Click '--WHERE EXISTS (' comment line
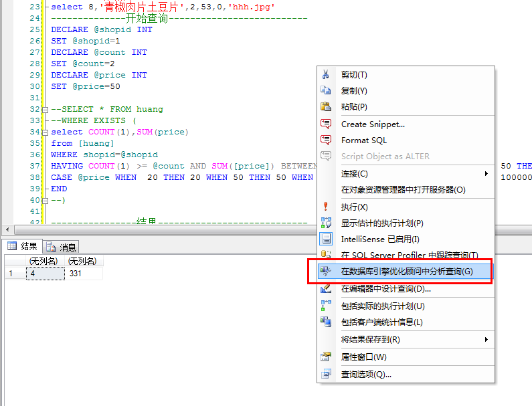Viewport: 532px width, 406px height. coord(94,120)
